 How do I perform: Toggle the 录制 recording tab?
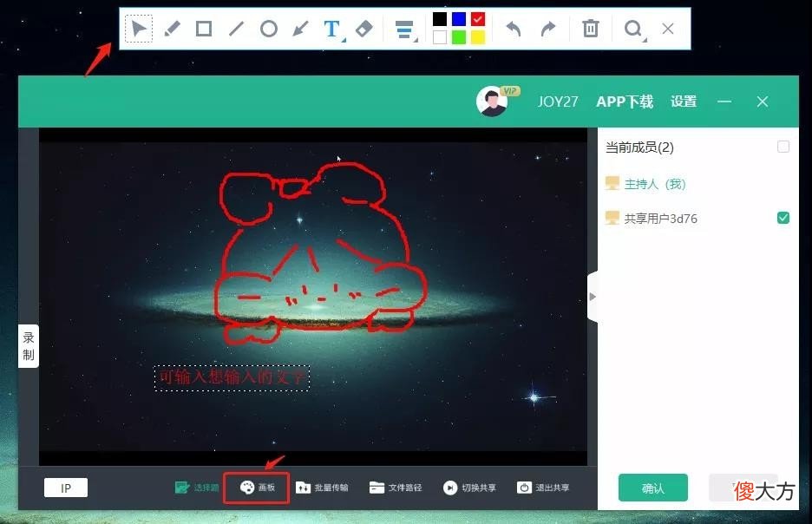tap(29, 346)
